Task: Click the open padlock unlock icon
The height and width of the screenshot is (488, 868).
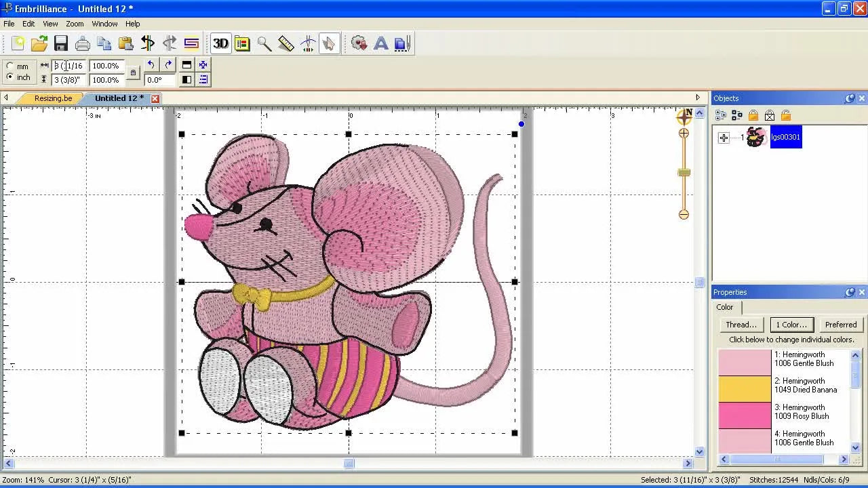Action: coord(786,116)
